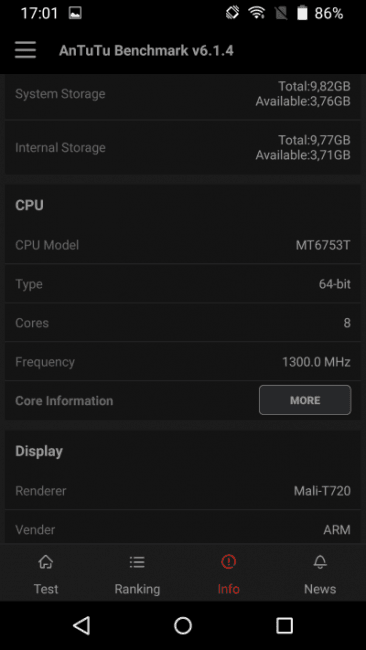
Task: Switch to the Ranking tab label
Action: pyautogui.click(x=137, y=589)
